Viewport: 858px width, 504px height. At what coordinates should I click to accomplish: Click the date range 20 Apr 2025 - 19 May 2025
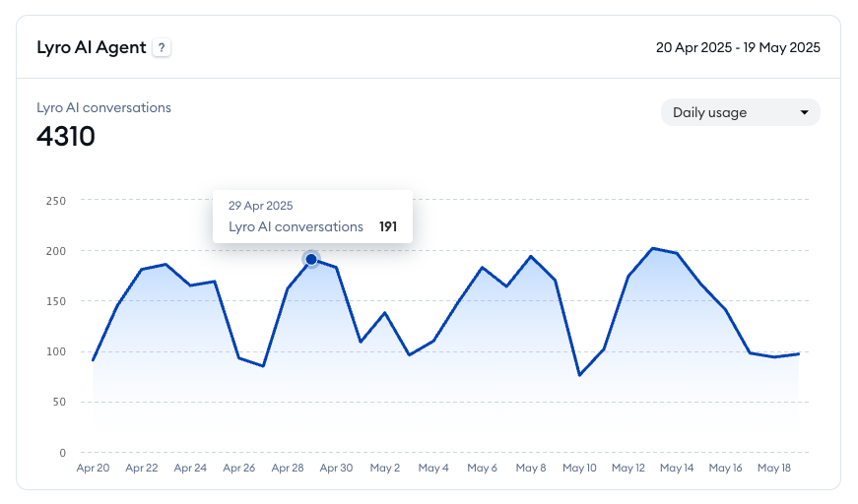[x=738, y=47]
